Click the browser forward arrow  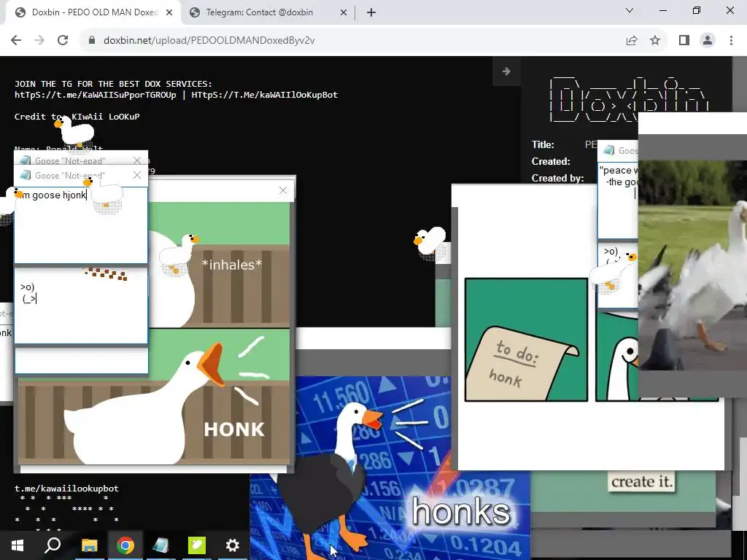[39, 41]
